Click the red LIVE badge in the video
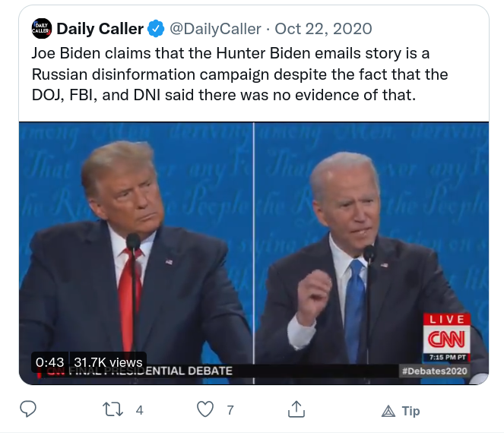504x445 pixels. click(445, 319)
